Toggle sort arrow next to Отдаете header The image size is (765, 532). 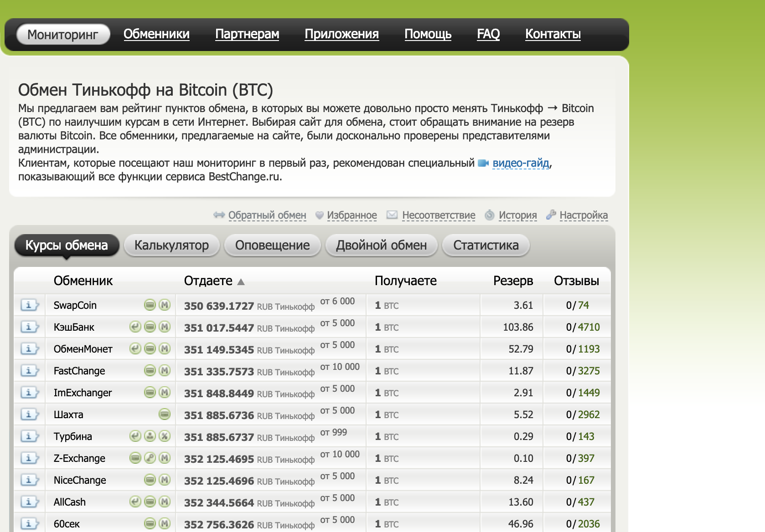coord(241,282)
